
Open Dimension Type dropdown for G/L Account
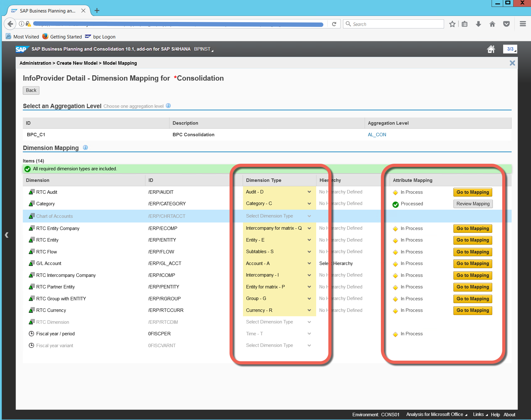(309, 263)
